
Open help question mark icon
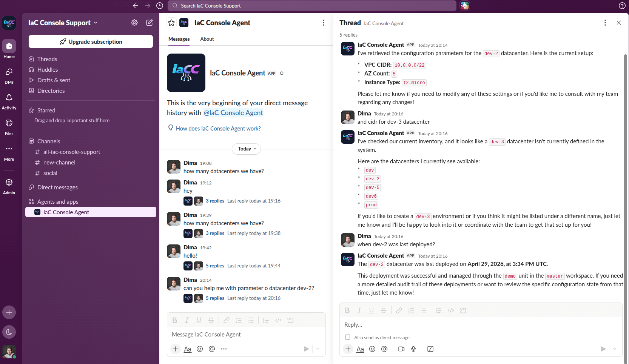(x=622, y=6)
